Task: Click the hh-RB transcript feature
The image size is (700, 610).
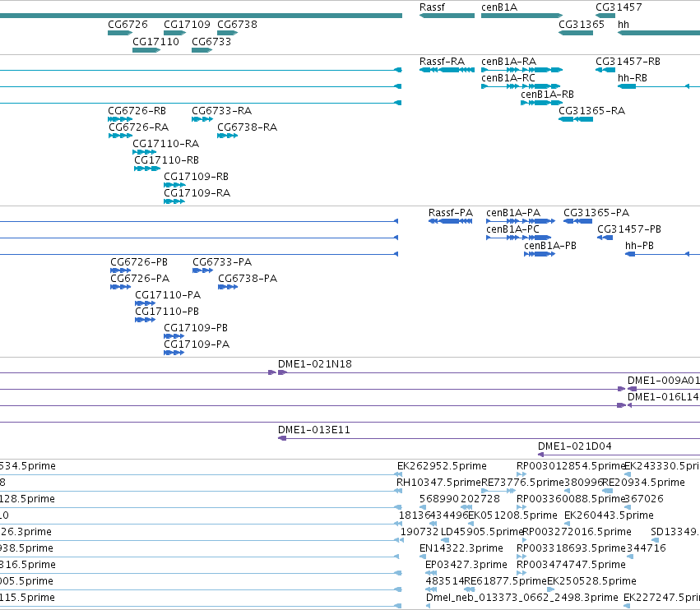Action: pyautogui.click(x=659, y=86)
